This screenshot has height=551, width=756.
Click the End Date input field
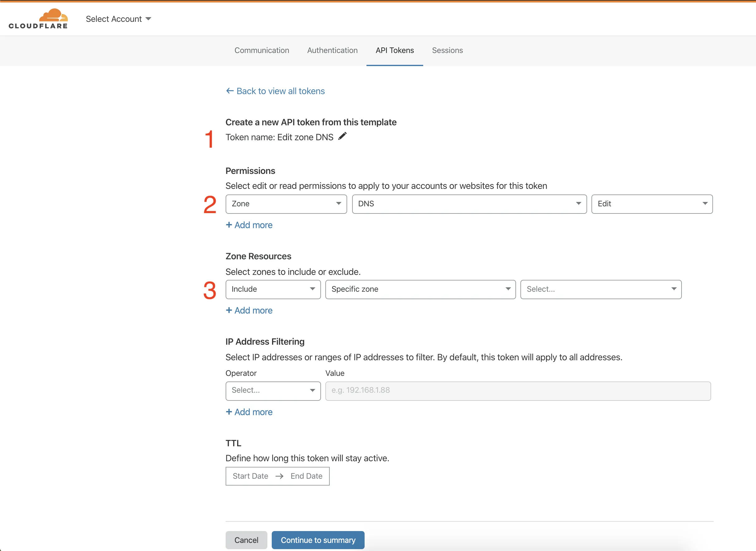(x=306, y=475)
